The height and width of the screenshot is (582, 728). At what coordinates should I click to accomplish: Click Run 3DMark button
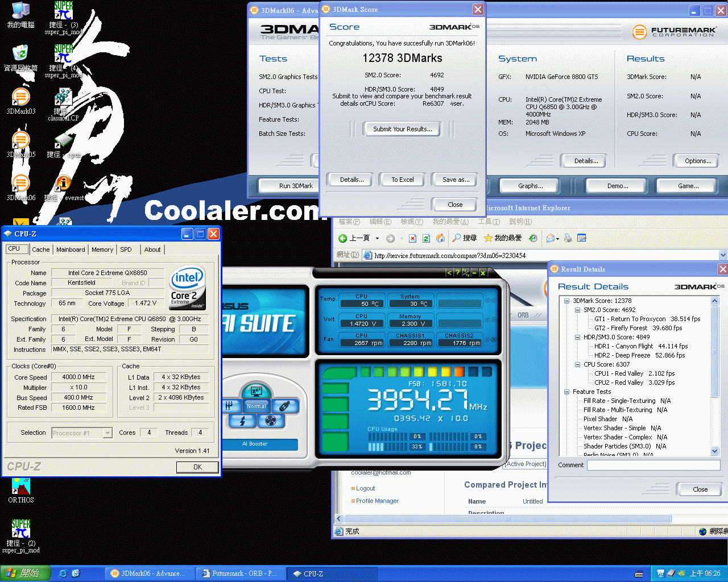[x=296, y=186]
